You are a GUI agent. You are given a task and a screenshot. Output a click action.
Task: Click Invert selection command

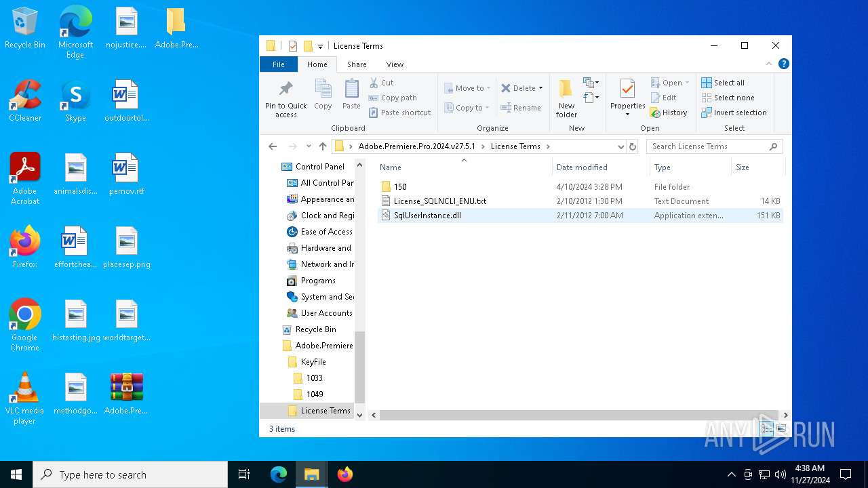click(x=734, y=113)
